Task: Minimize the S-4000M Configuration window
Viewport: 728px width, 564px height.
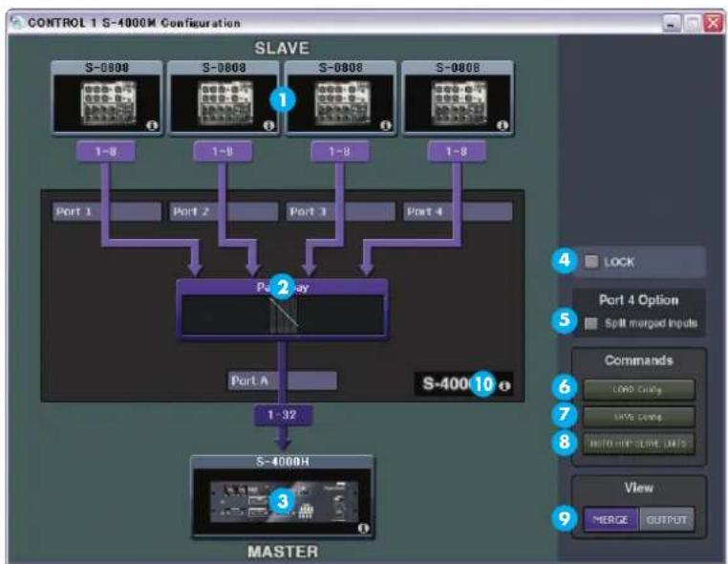Action: 672,23
